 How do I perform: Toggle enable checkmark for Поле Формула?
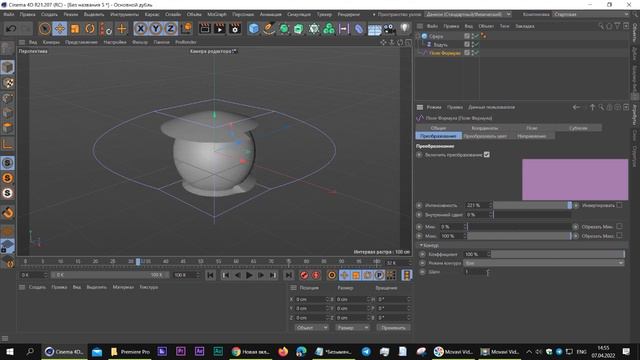pyautogui.click(x=476, y=53)
